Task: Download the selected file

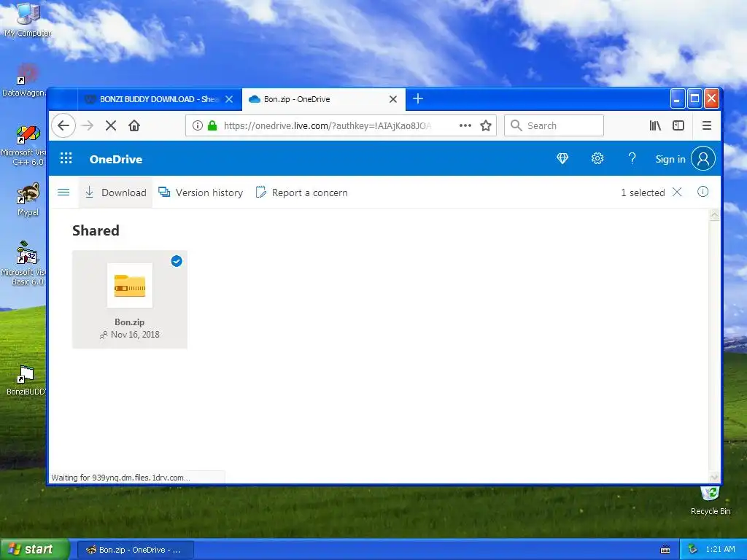Action: pos(115,192)
